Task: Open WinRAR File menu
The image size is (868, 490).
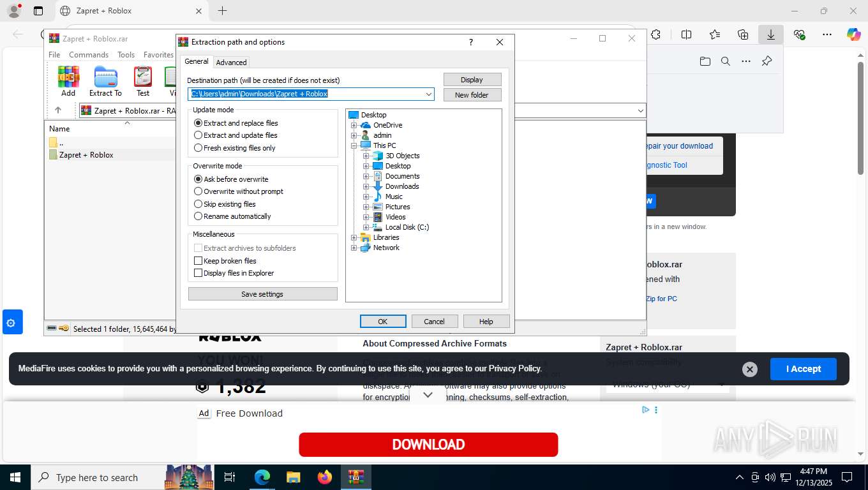Action: click(54, 55)
